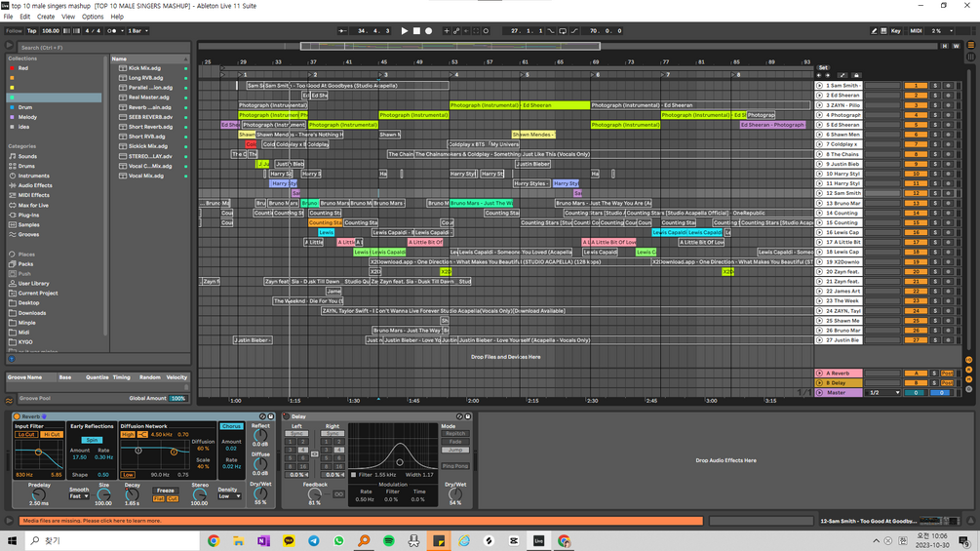
Task: Toggle MIDI Arrangement Overdub plus icon
Action: pos(447,30)
